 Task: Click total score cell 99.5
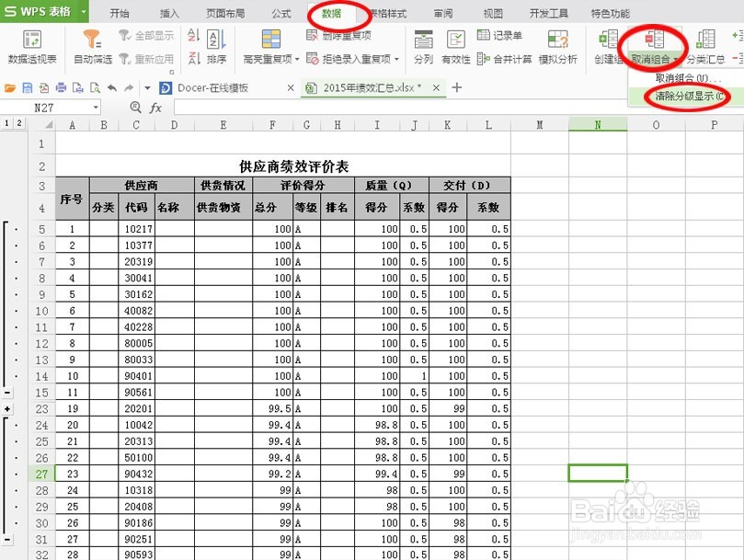(x=272, y=409)
